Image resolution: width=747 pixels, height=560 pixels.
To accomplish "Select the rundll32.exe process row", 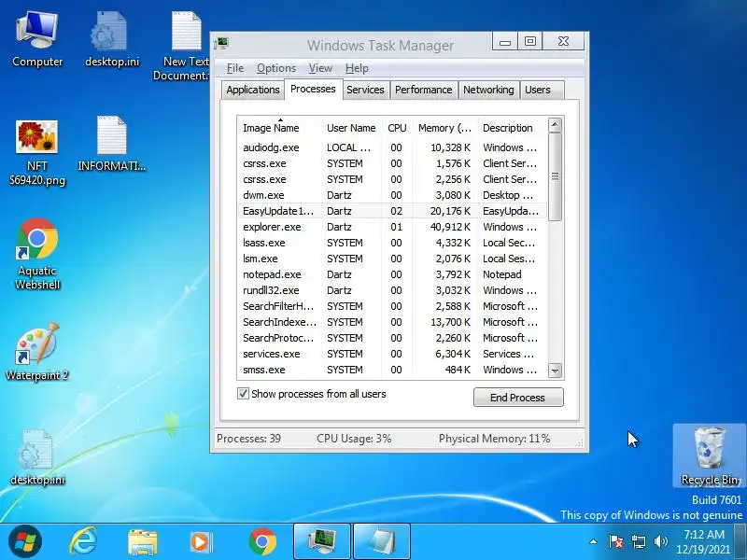I will pos(392,290).
